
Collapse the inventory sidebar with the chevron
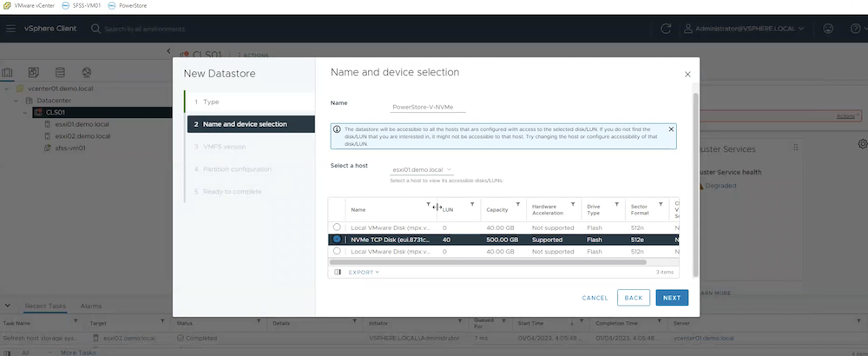[169, 51]
